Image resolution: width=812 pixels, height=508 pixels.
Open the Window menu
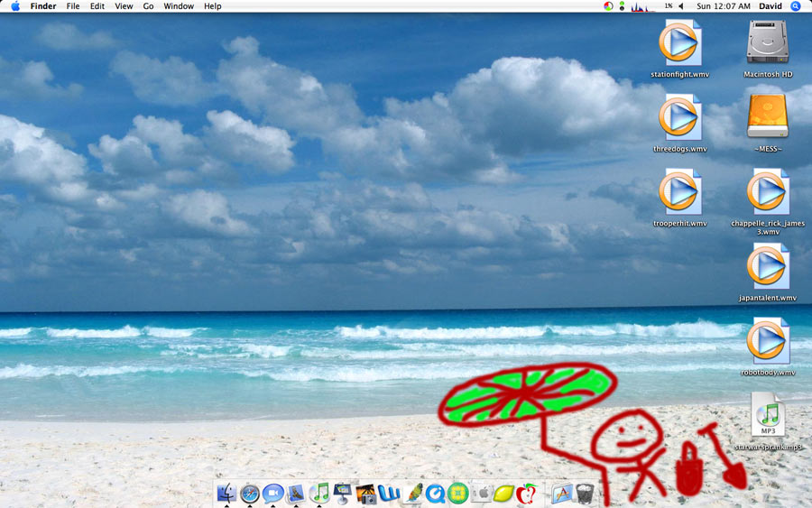[x=179, y=6]
